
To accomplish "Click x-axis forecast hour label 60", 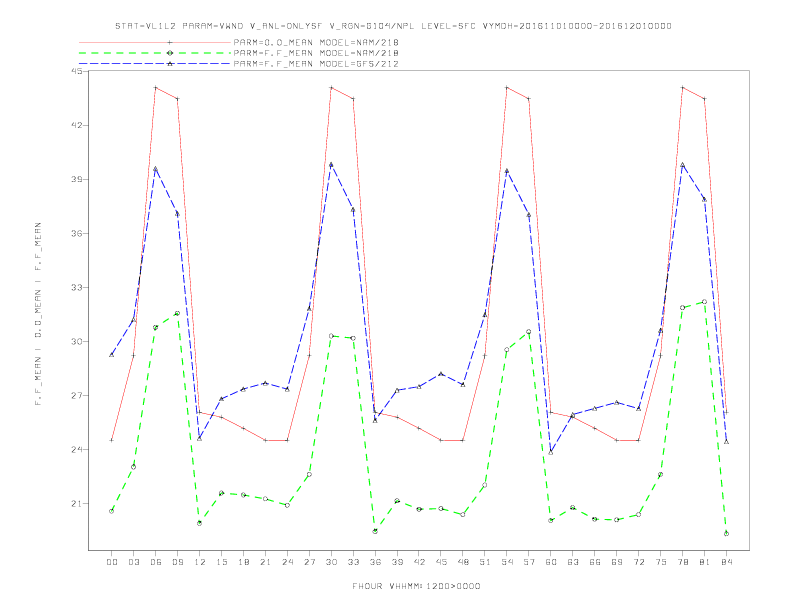I will click(x=551, y=562).
